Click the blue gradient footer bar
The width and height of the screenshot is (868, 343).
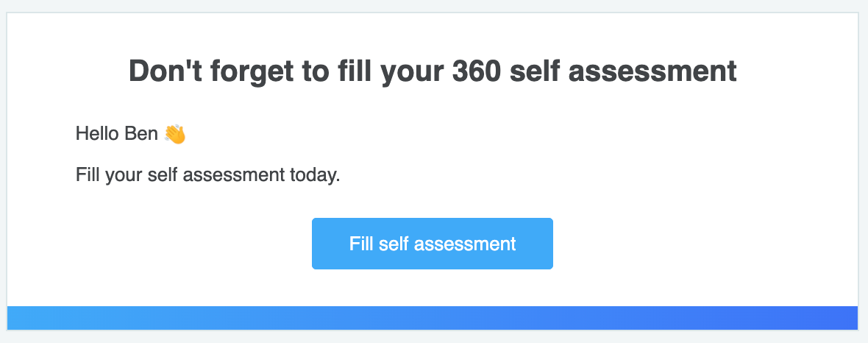click(433, 318)
